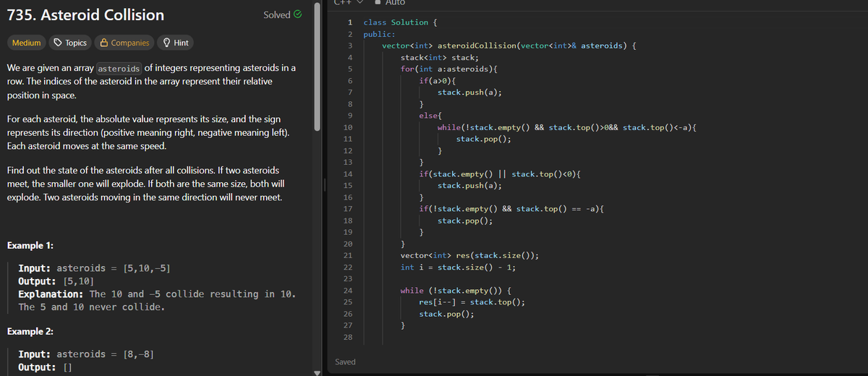
Task: Click the stack<int> stack; declaration line
Action: tap(440, 57)
